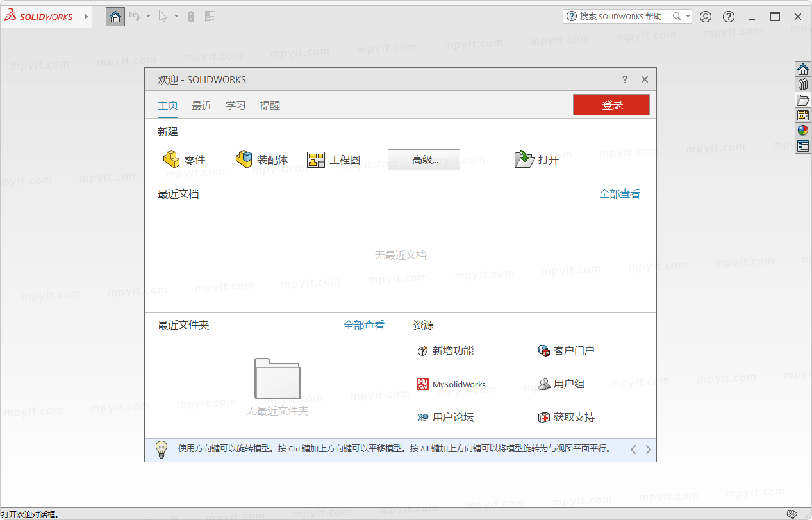Open the Help question mark icon
This screenshot has height=520, width=812.
pos(729,17)
